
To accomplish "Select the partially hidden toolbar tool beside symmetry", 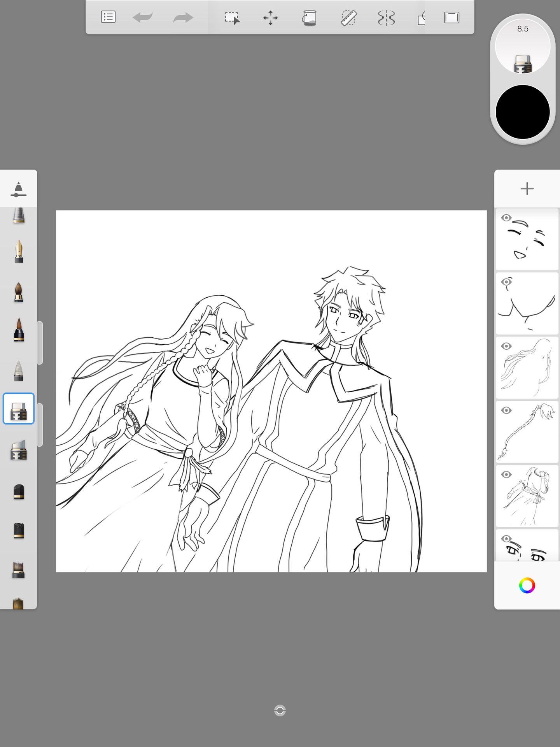I will tap(422, 18).
